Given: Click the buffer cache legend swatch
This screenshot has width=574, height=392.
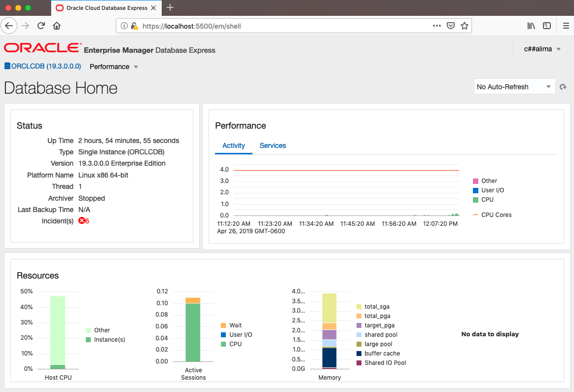Looking at the screenshot, I should (x=359, y=354).
